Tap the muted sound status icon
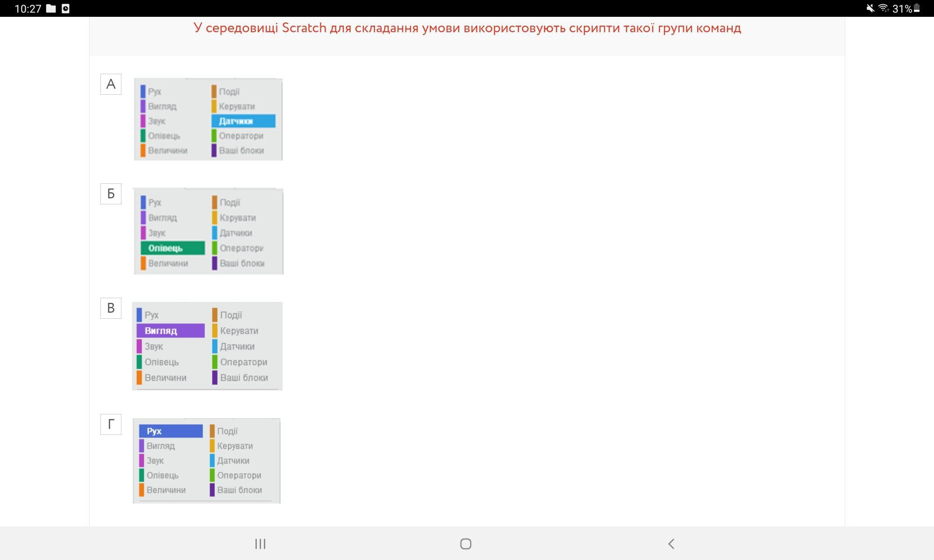The width and height of the screenshot is (934, 560). [x=870, y=8]
